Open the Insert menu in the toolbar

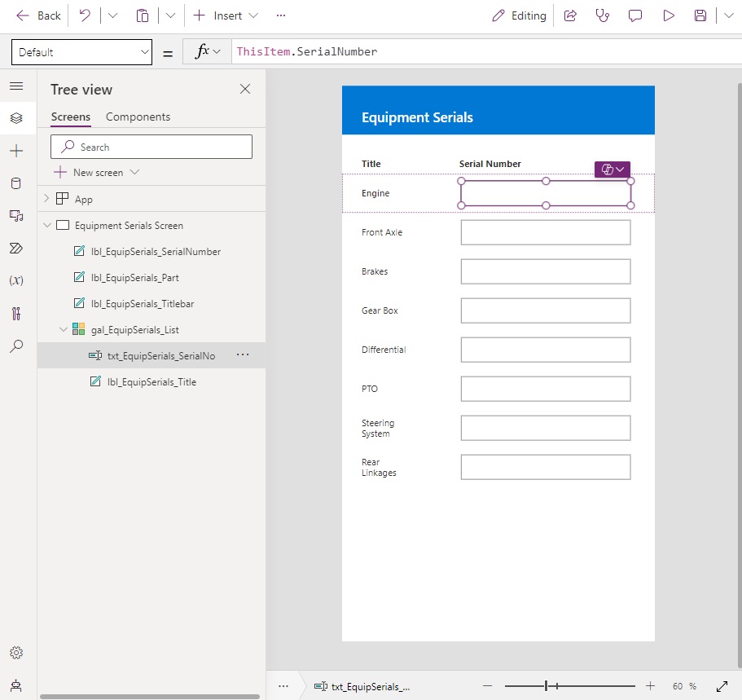(x=226, y=15)
